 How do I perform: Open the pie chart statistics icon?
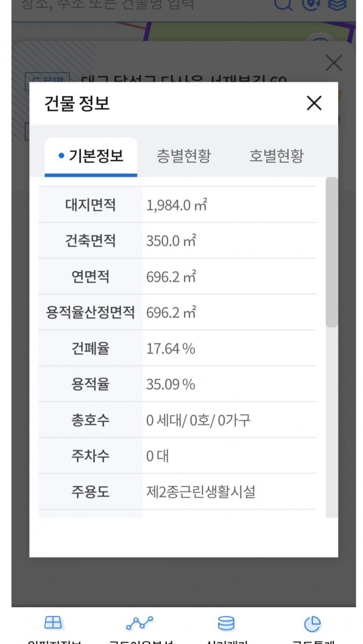(x=312, y=623)
